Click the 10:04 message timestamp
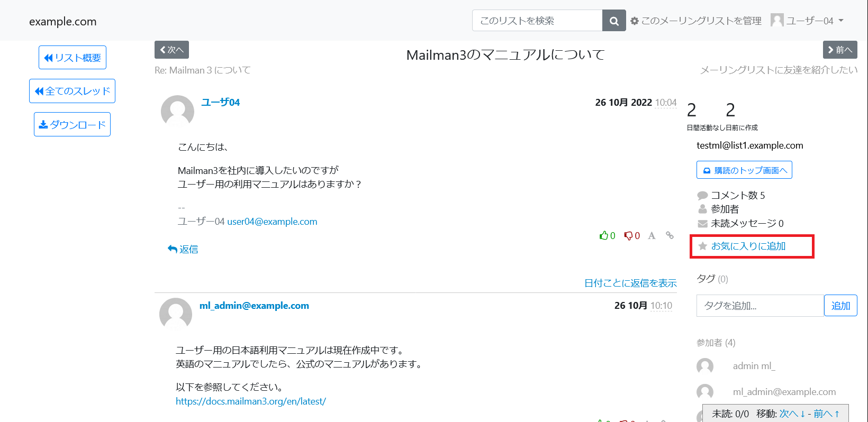868x422 pixels. pos(666,103)
